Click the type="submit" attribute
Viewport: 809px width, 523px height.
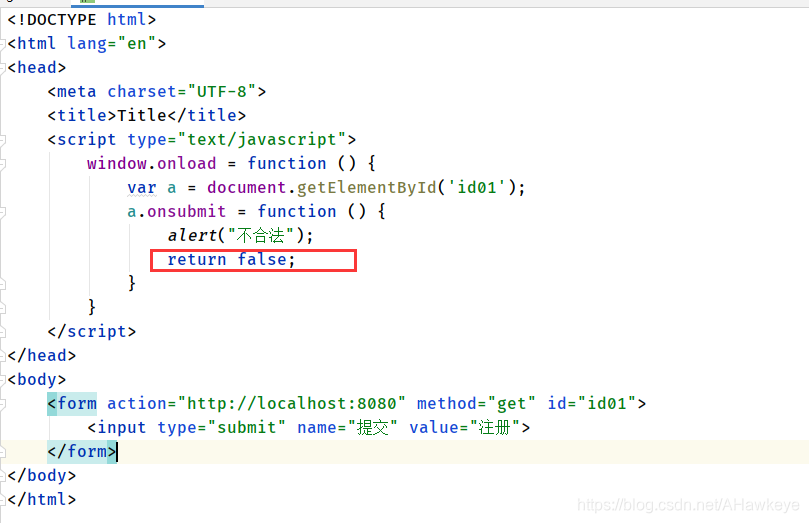coord(221,428)
